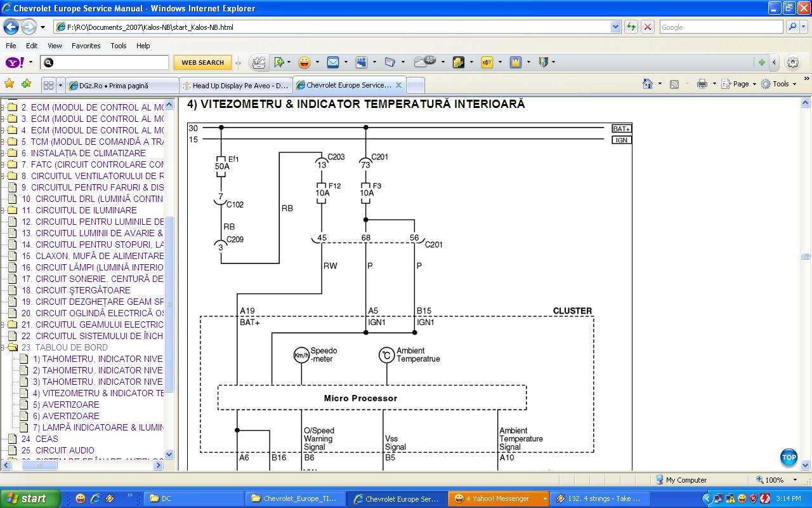Click the IE Back navigation arrow
This screenshot has height=508, width=812.
(x=11, y=27)
